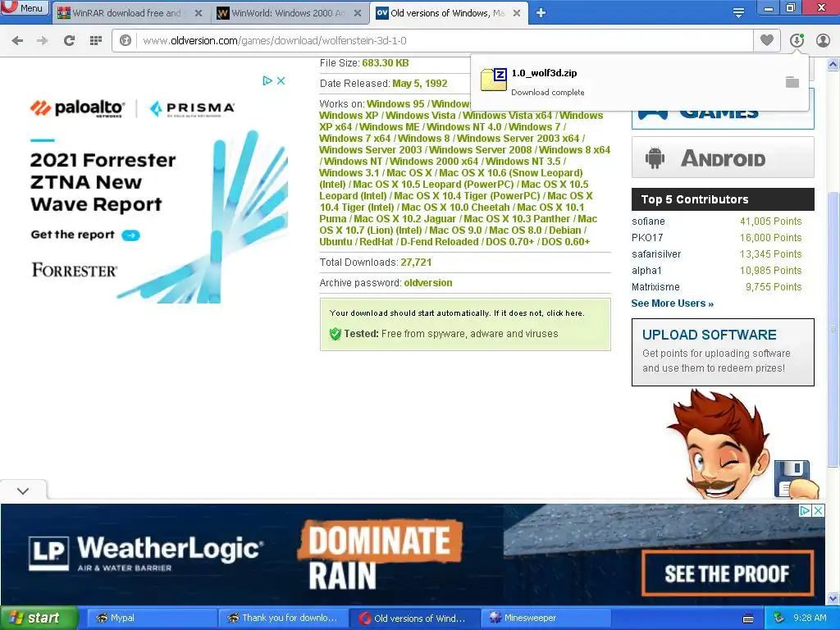Click the site info globe icon

(126, 40)
